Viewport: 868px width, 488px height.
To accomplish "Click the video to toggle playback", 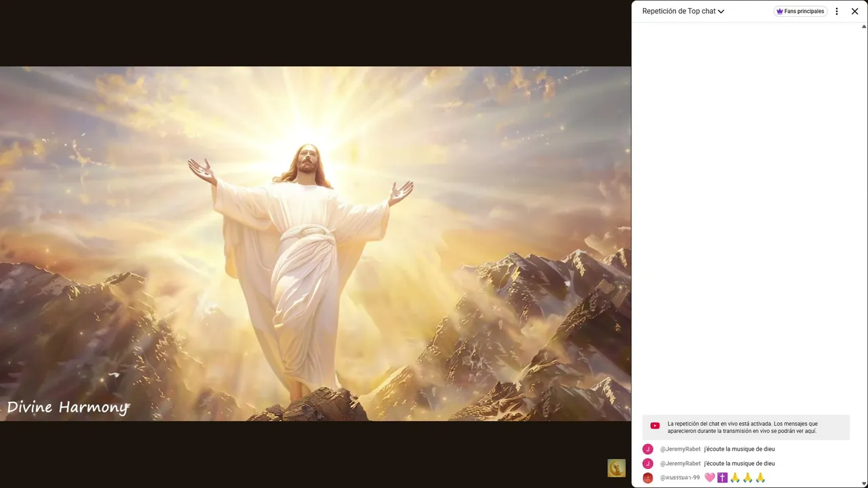I will (315, 243).
